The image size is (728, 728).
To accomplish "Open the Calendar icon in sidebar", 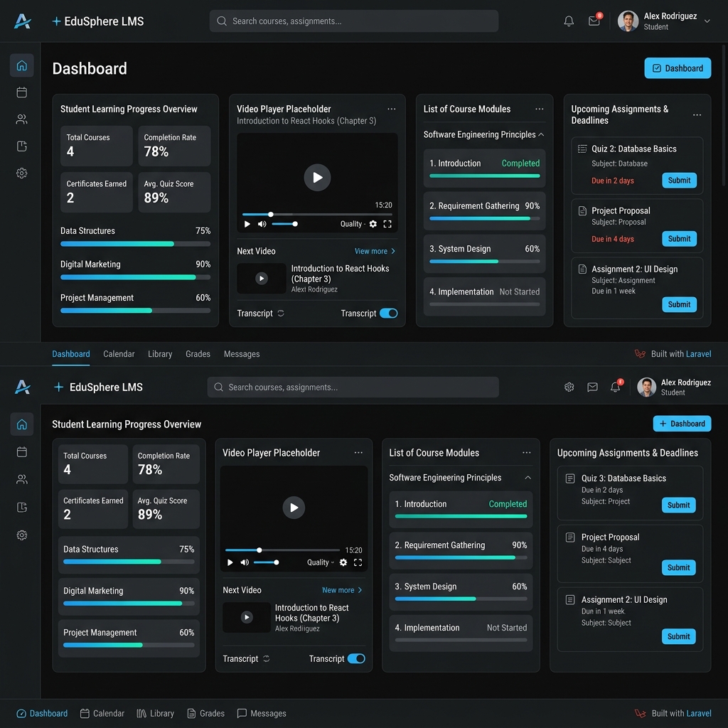I will coord(21,92).
